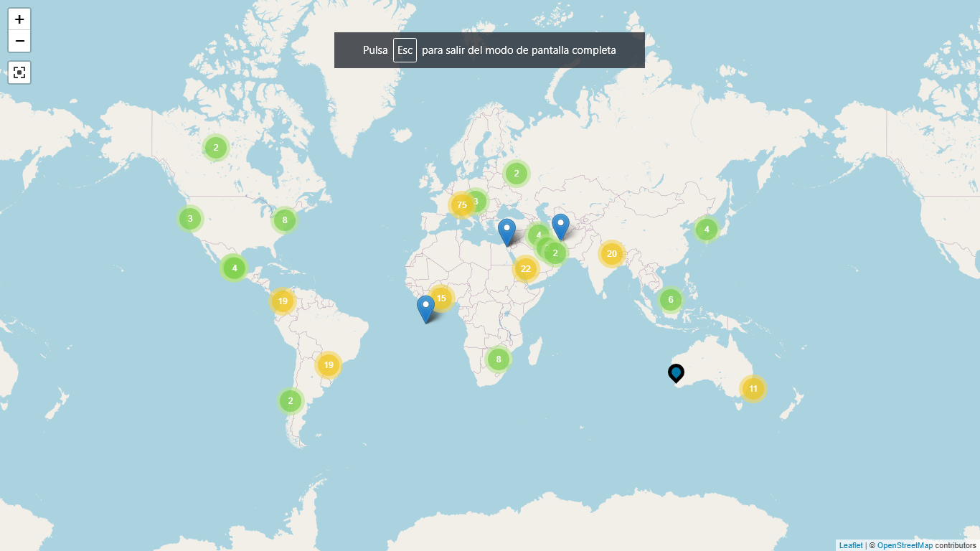Expand the cluster showing 20 near India
The width and height of the screenshot is (980, 551).
[x=611, y=253]
